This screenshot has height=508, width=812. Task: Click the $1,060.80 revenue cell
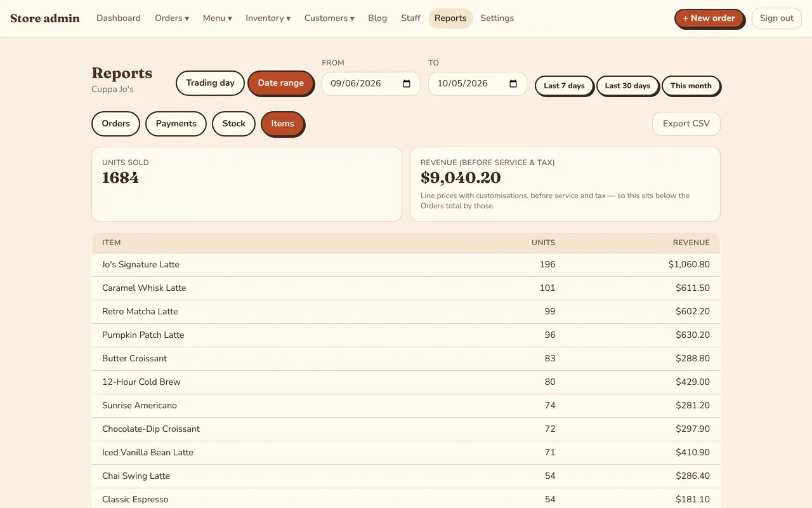[689, 265]
